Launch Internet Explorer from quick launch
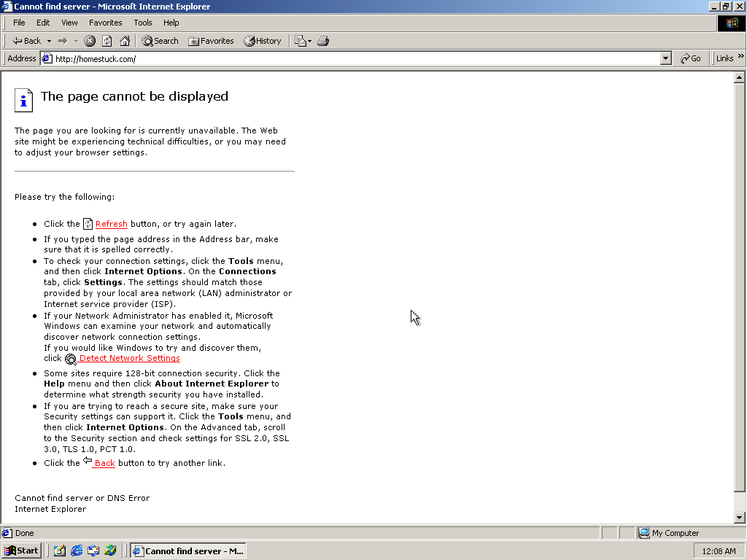747x560 pixels. (x=77, y=551)
